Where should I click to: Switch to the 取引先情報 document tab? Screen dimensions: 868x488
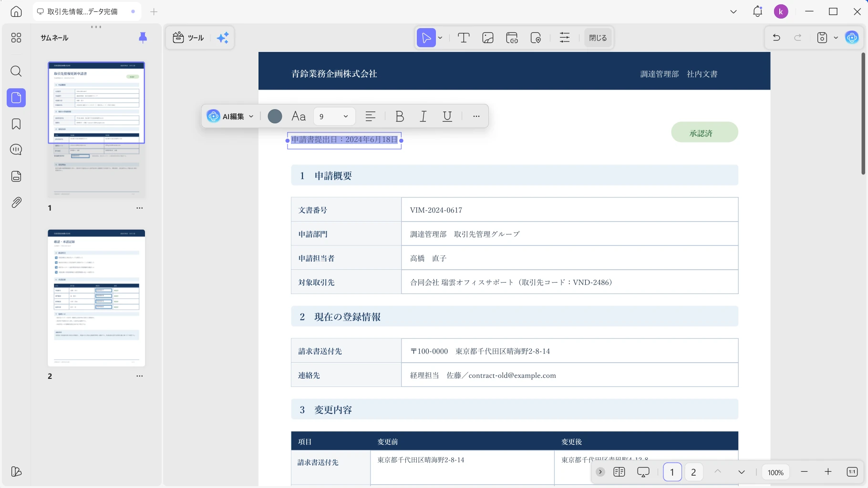[x=86, y=11]
